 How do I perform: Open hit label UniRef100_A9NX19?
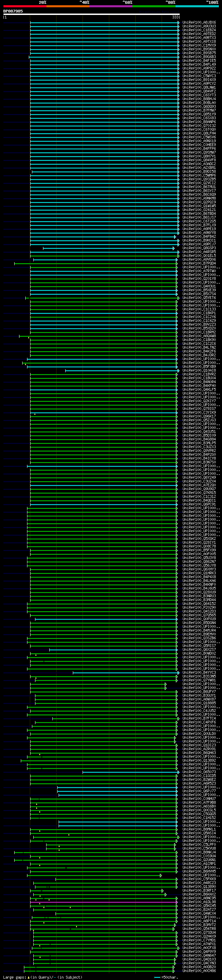coord(199,141)
